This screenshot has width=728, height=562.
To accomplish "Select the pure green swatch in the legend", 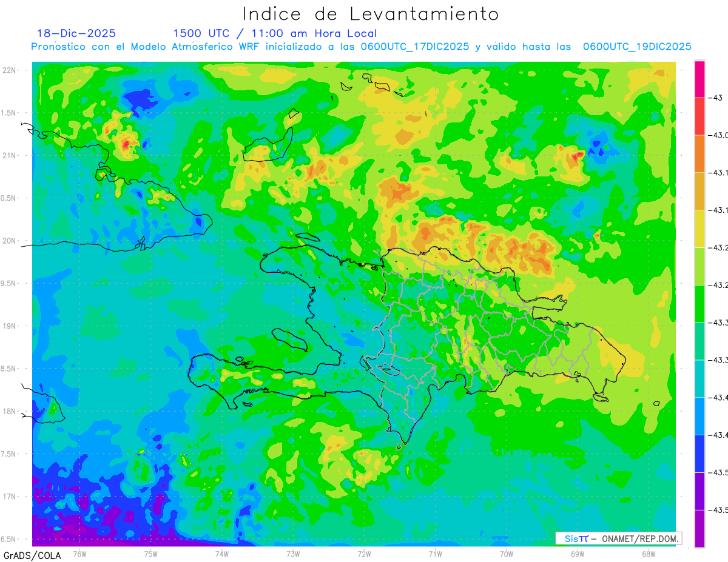I will tap(699, 304).
